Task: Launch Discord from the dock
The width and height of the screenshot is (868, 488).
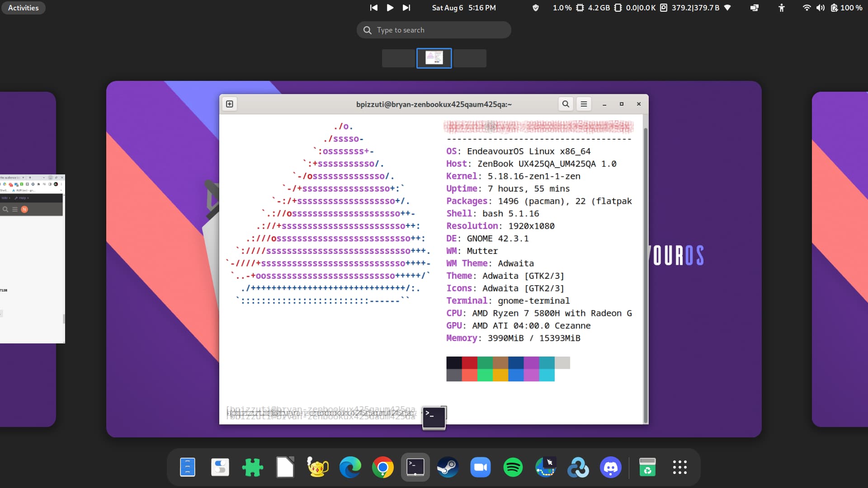Action: pos(611,467)
